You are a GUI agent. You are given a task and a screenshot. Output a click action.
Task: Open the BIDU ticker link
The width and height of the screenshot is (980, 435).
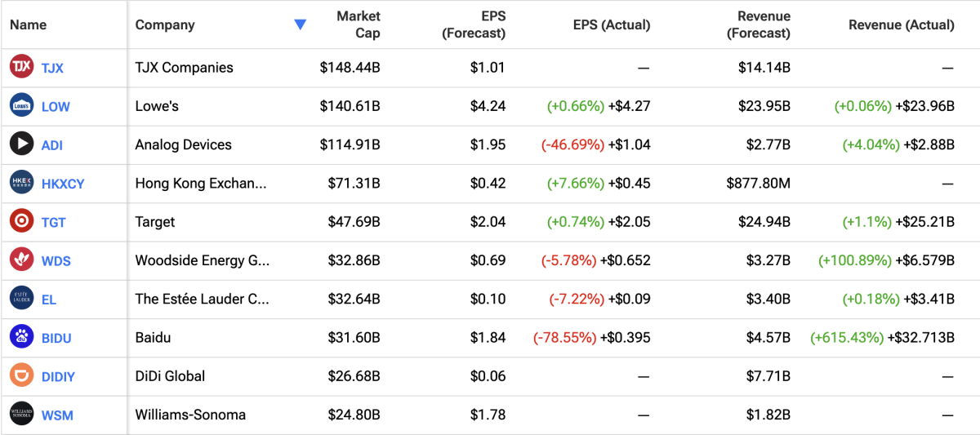point(56,338)
